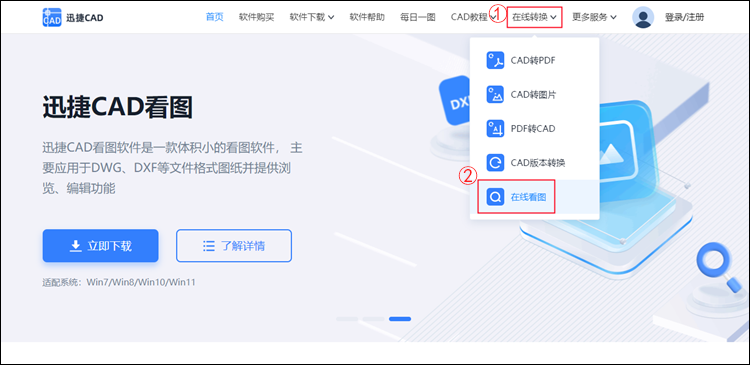750x365 pixels.
Task: Select the second carousel indicator
Action: [x=374, y=319]
